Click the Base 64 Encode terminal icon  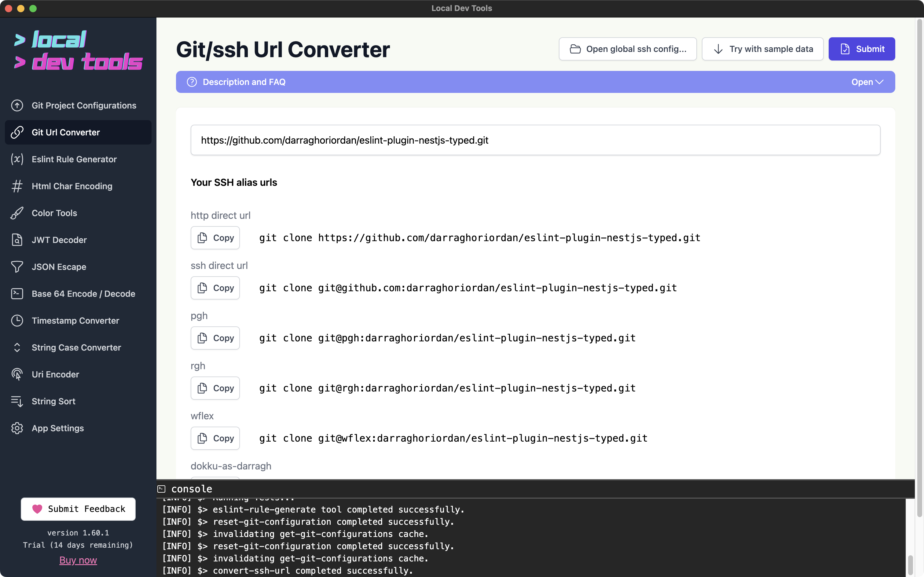click(x=17, y=294)
